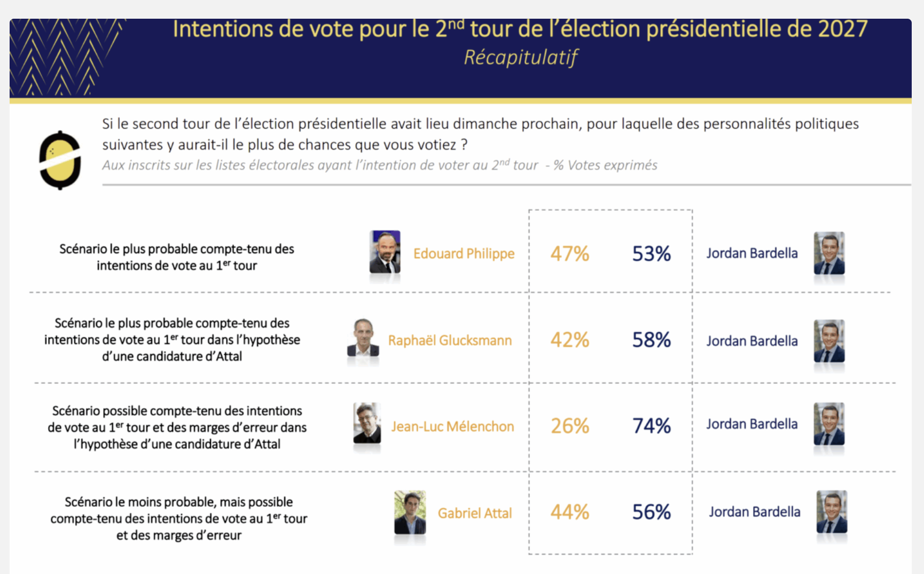This screenshot has height=574, width=924.
Task: Click the "Récapitulatif" subtitle in the header
Action: (520, 57)
